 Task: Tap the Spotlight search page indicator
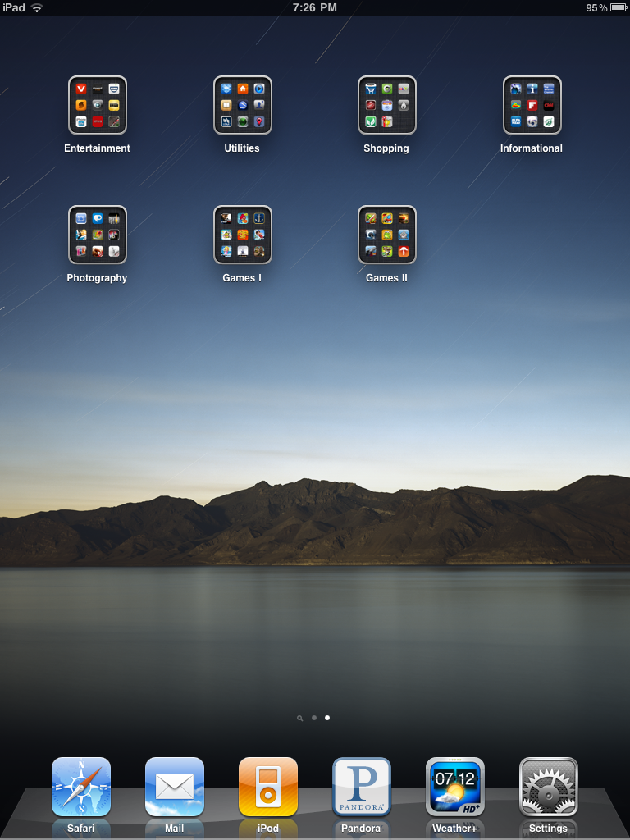300,719
